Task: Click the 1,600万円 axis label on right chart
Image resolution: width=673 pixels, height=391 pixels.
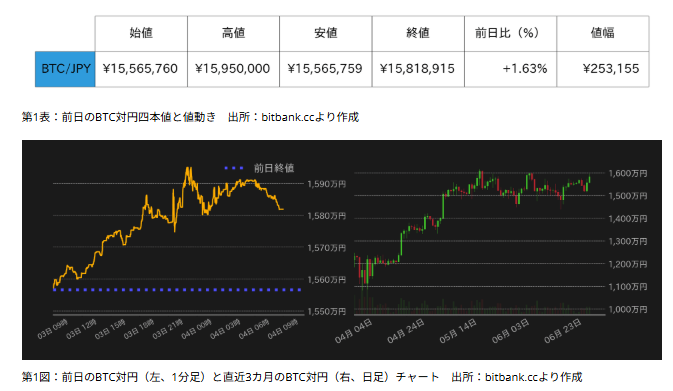Action: (x=628, y=173)
